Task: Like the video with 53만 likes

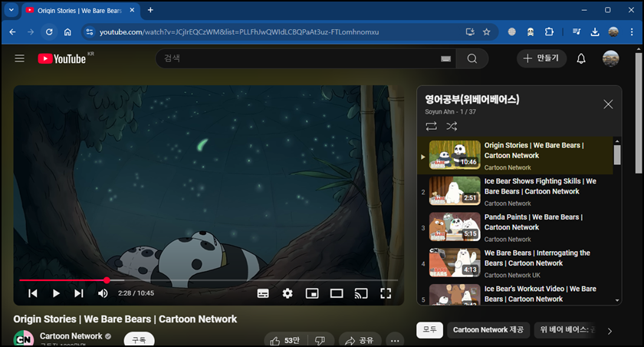Action: point(284,340)
